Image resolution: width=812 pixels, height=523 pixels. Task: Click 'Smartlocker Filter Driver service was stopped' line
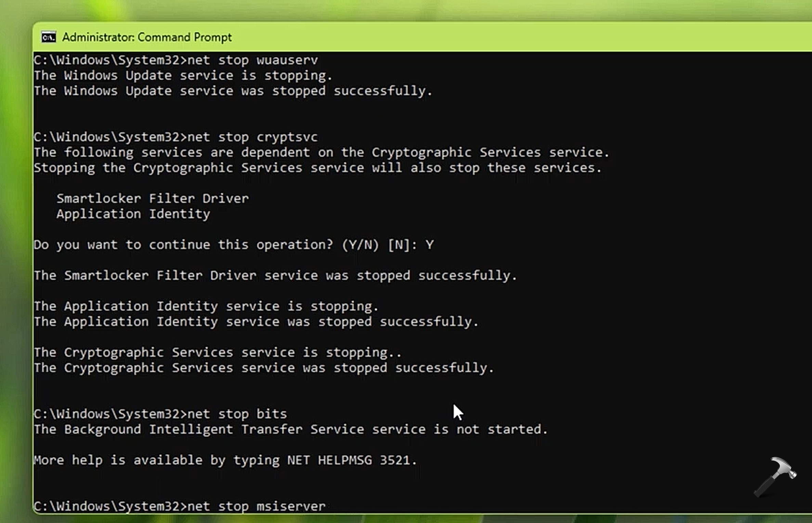pos(275,276)
